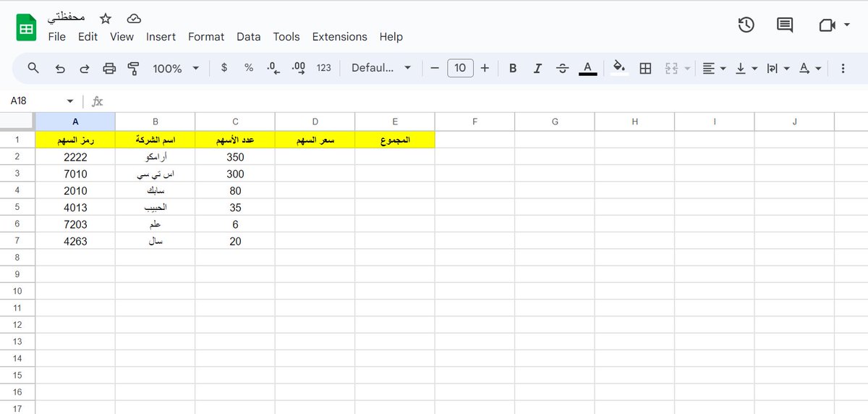Toggle strikethrough formatting
This screenshot has height=414, width=868.
coord(563,68)
